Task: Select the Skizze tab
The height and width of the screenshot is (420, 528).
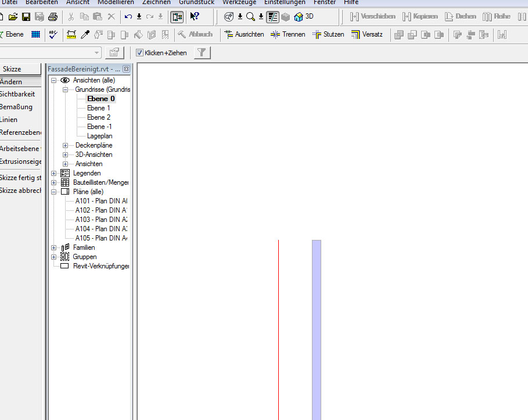Action: pos(20,69)
